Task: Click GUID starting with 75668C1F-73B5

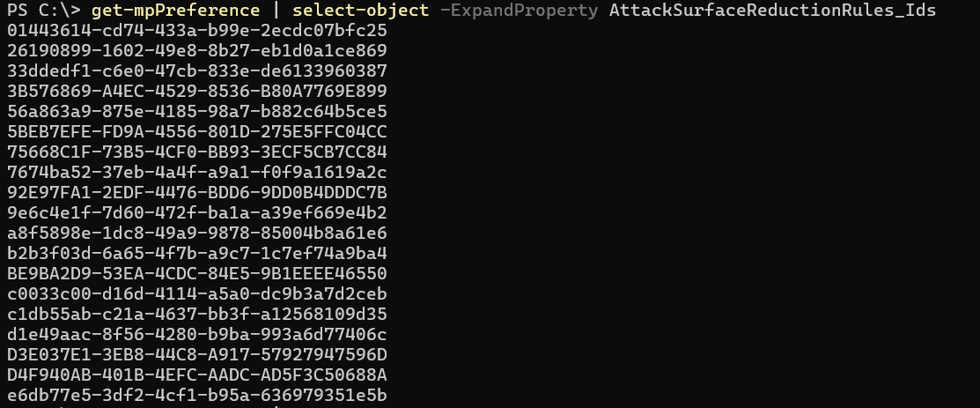Action: pyautogui.click(x=197, y=152)
